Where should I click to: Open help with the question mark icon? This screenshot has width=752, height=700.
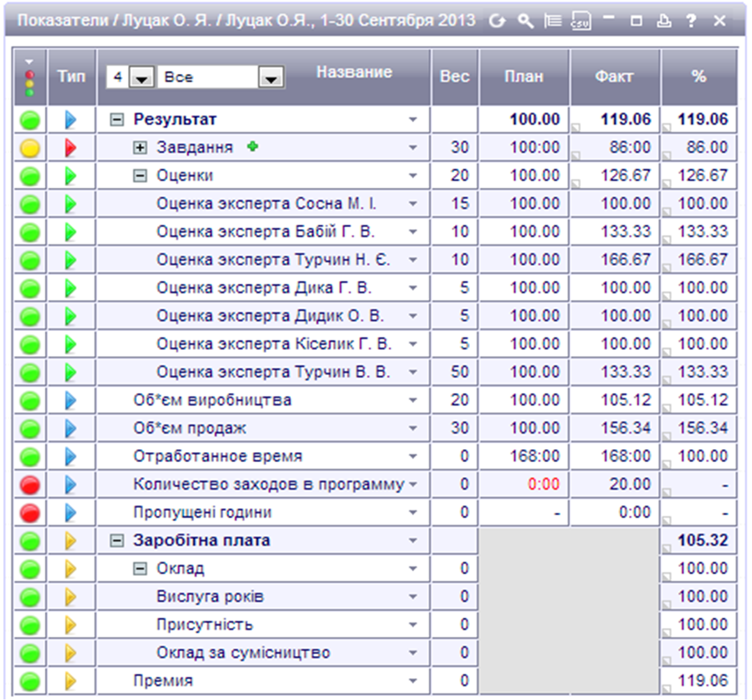[691, 21]
